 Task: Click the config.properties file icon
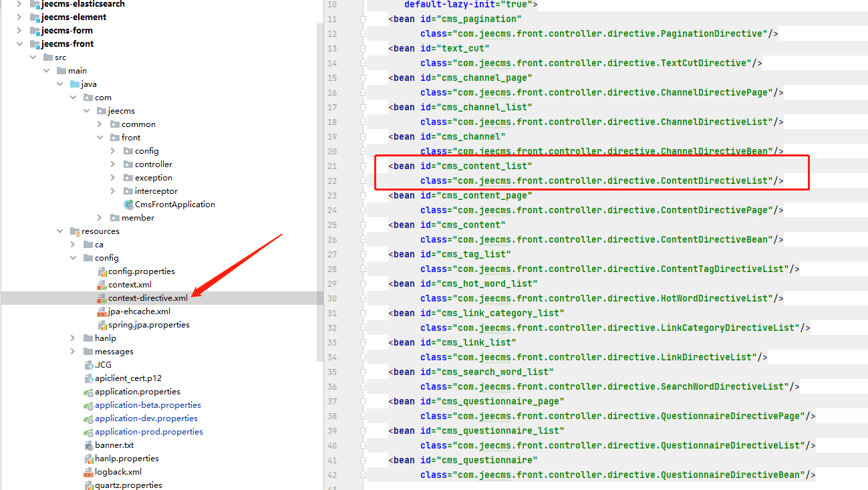(x=102, y=271)
